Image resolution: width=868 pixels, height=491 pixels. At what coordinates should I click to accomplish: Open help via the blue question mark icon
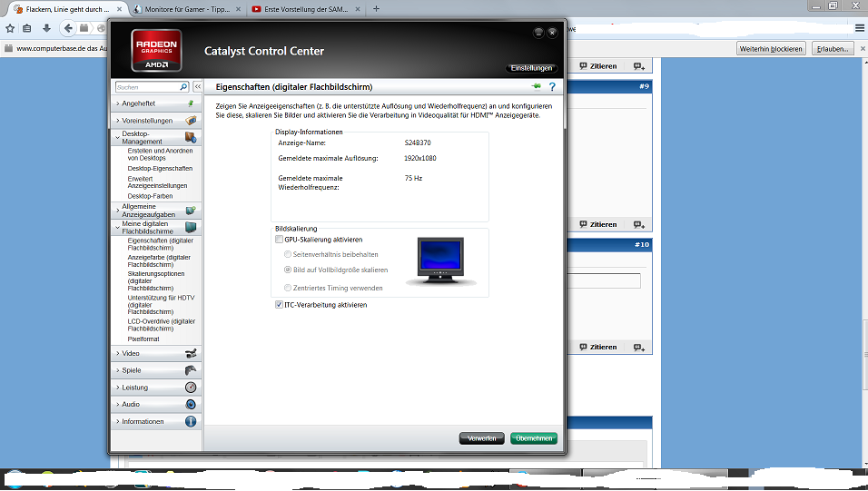(552, 87)
